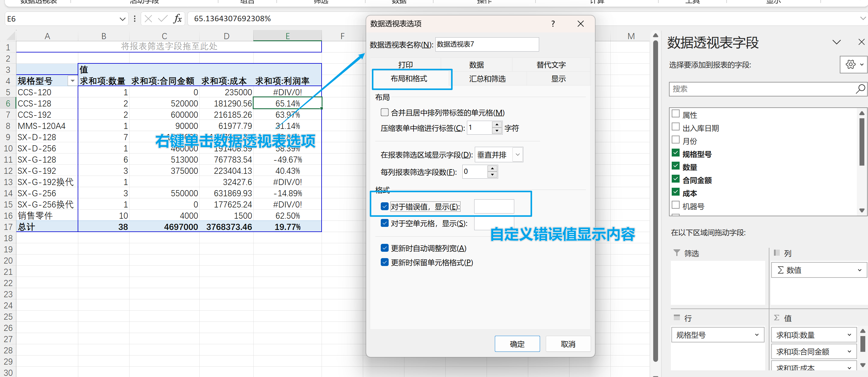Enable 合并且居中排列带标签的单元格 checkbox
Image resolution: width=868 pixels, height=377 pixels.
[x=384, y=112]
